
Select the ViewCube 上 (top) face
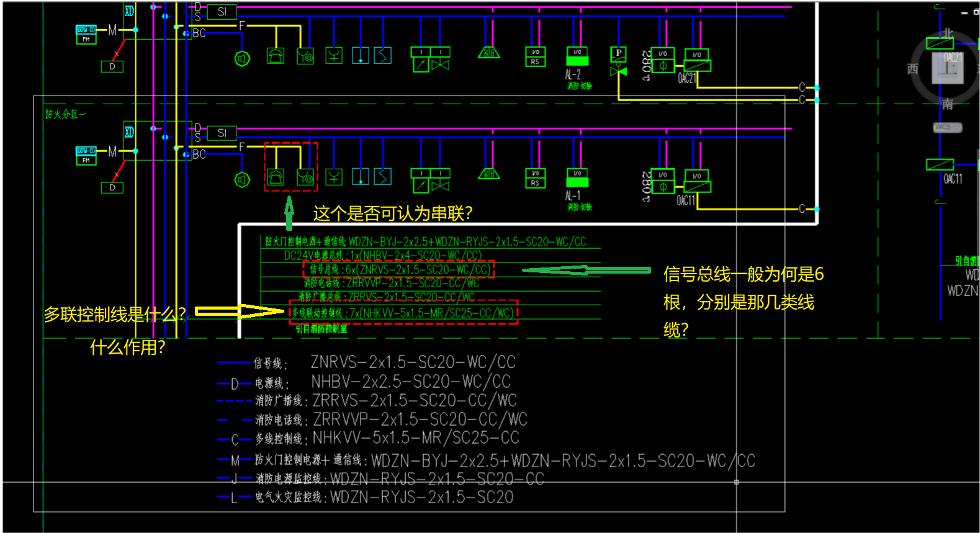[x=948, y=68]
